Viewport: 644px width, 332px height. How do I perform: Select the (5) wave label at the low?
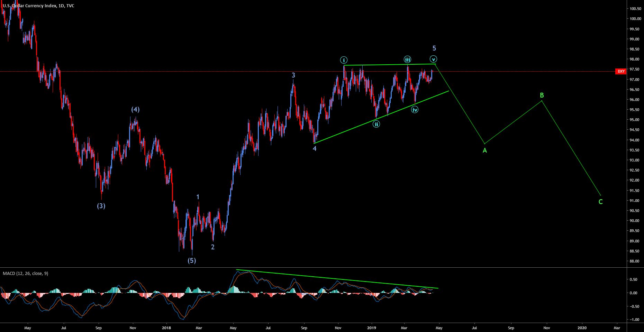pos(192,261)
